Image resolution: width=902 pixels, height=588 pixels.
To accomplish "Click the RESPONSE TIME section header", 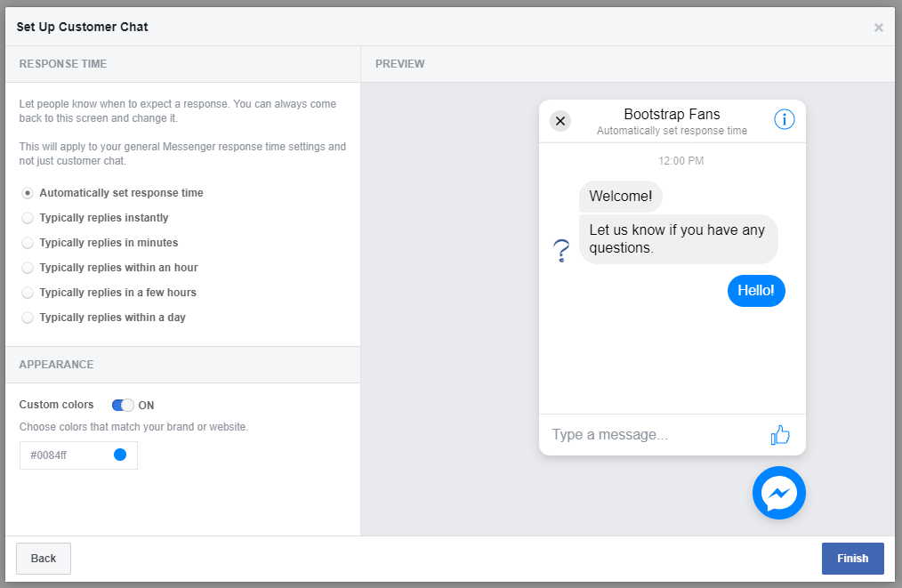I will [62, 64].
